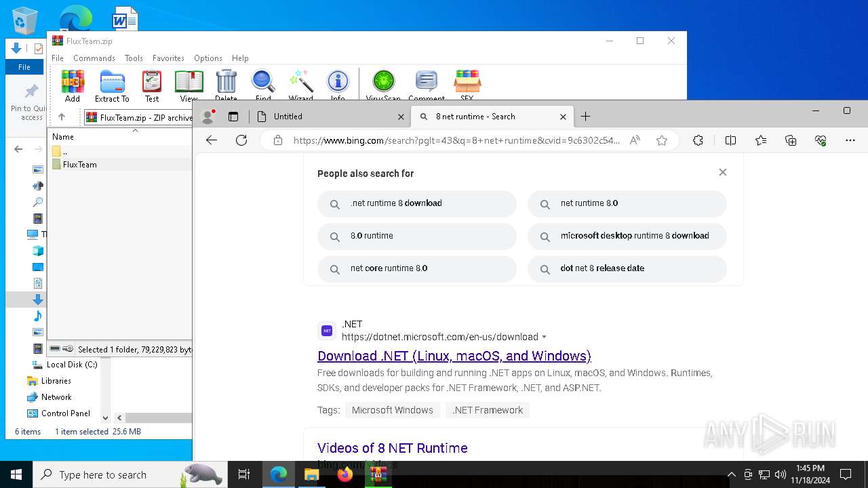Screen dimensions: 868x488
Task: Click taskbar search box
Action: [129, 474]
